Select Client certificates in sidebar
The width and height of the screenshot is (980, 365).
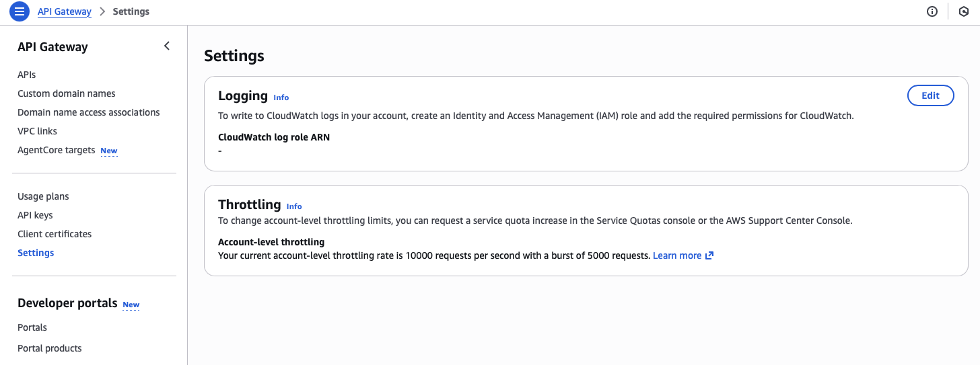click(55, 234)
